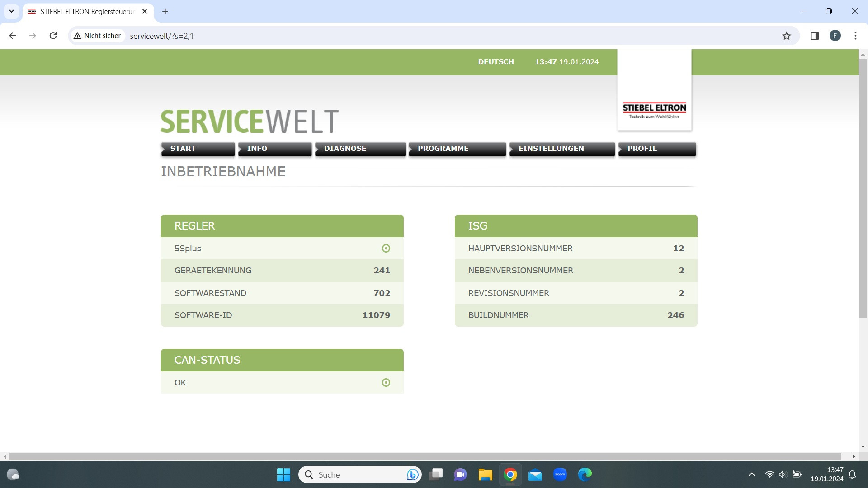This screenshot has width=868, height=488.
Task: Click the horizontal page scrollbar
Action: pos(425,456)
